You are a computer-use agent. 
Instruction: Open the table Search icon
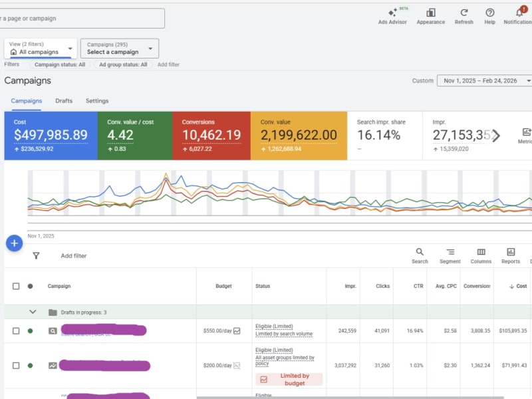click(x=420, y=252)
